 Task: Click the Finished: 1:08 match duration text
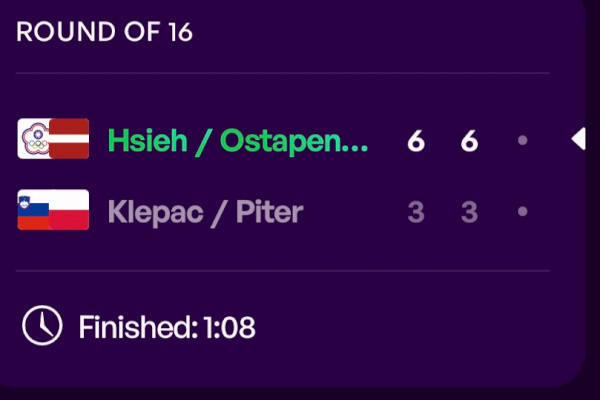[x=167, y=327]
